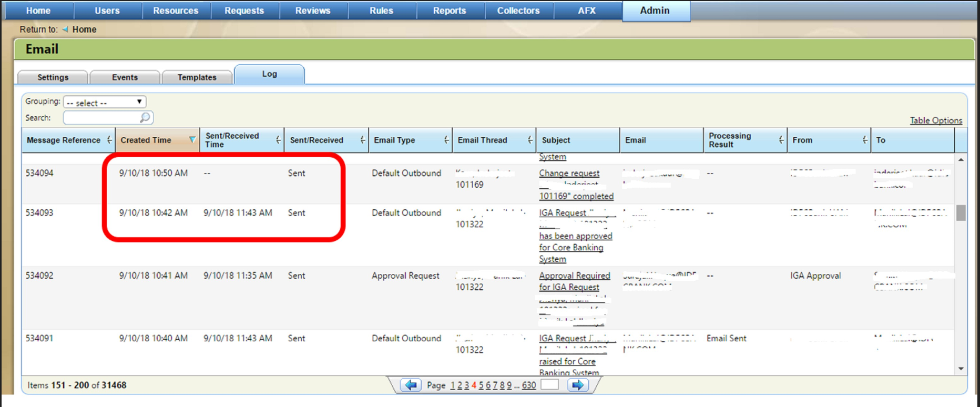This screenshot has width=980, height=407.
Task: Switch to the Templates tab
Action: (x=197, y=77)
